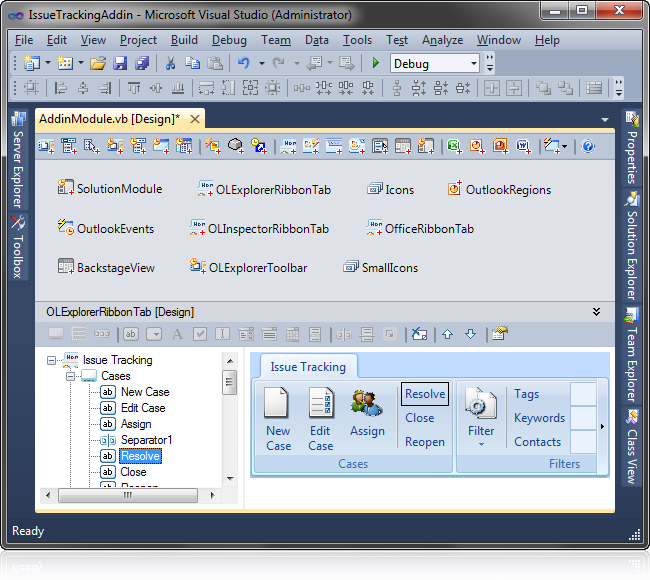Click the blue help question mark icon
The width and height of the screenshot is (650, 580).
click(588, 146)
